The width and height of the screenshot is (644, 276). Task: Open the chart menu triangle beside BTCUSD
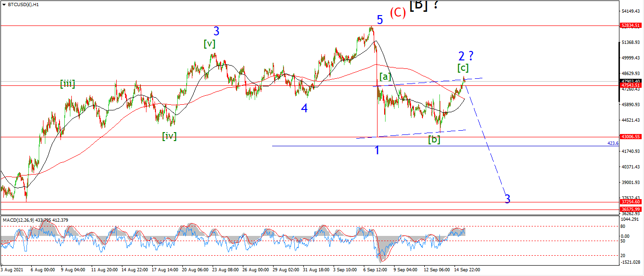tap(3, 4)
